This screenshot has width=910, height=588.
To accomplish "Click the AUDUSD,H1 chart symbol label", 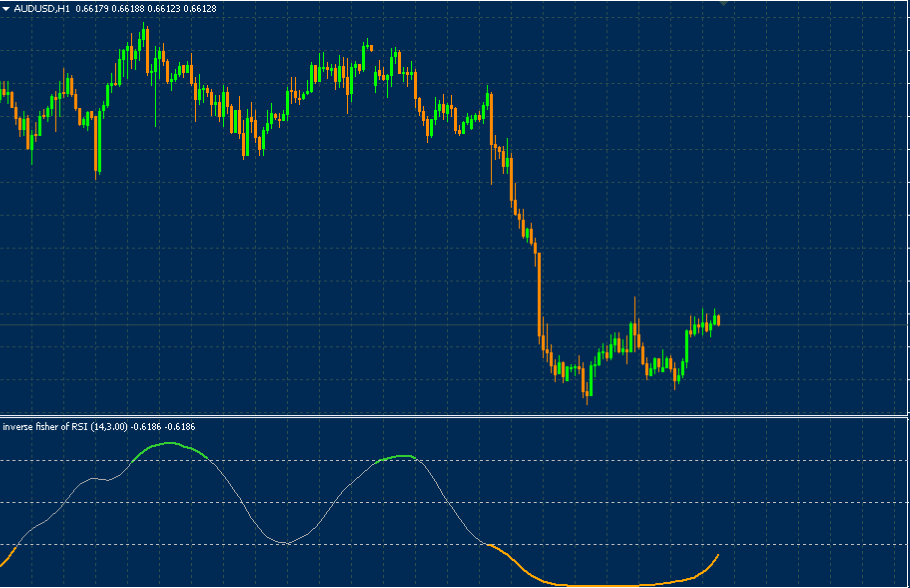I will (x=42, y=8).
